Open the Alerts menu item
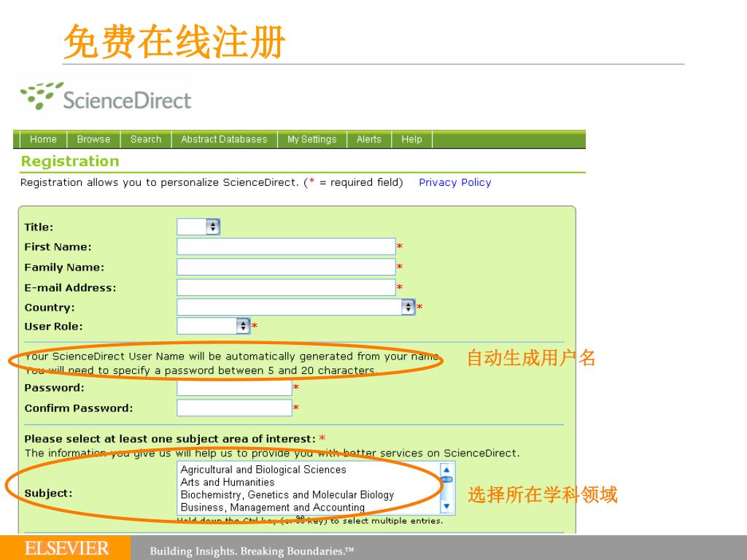Image resolution: width=747 pixels, height=560 pixels. tap(368, 139)
